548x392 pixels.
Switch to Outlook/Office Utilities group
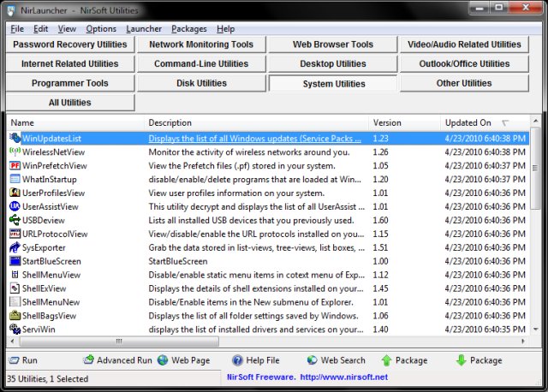point(464,63)
